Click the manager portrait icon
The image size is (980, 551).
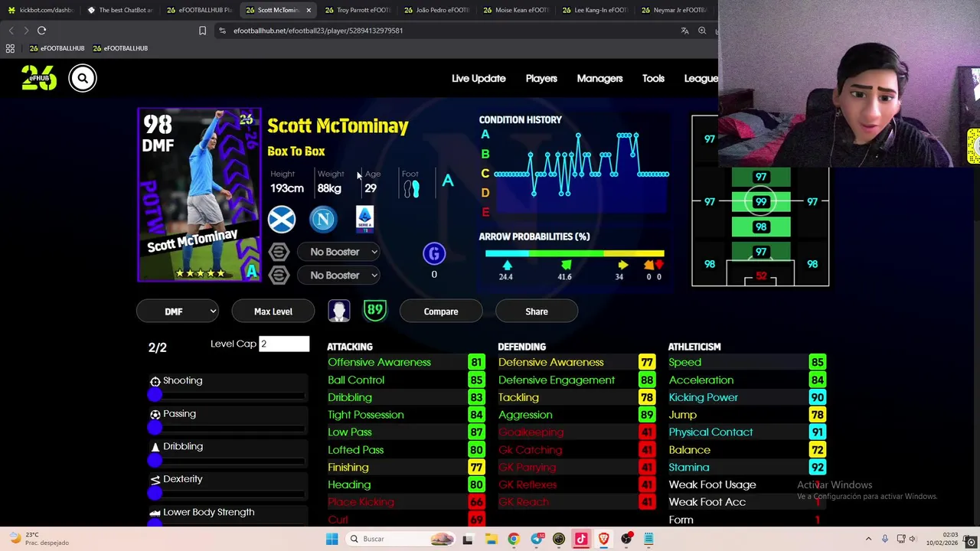(x=339, y=311)
